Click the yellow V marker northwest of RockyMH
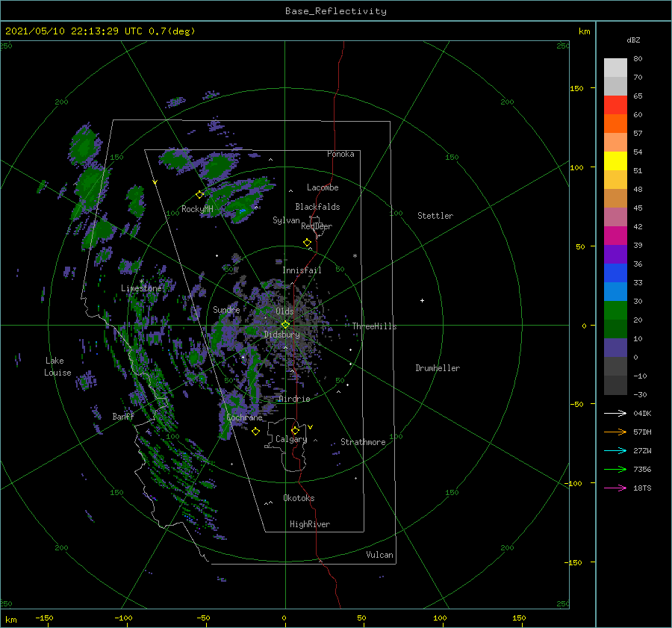 155,182
